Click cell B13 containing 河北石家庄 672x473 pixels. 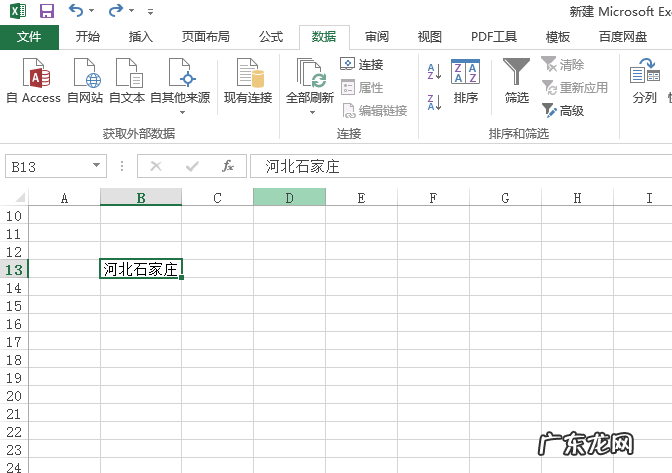[141, 269]
